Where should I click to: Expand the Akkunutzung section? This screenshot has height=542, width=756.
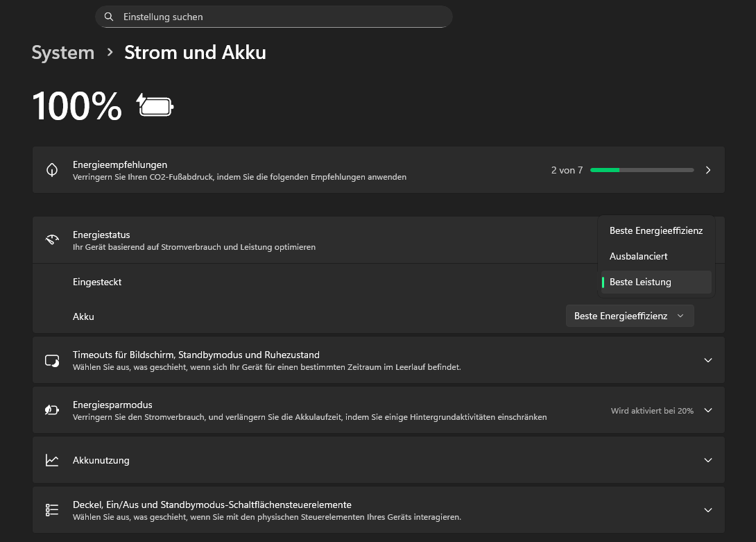pyautogui.click(x=708, y=460)
